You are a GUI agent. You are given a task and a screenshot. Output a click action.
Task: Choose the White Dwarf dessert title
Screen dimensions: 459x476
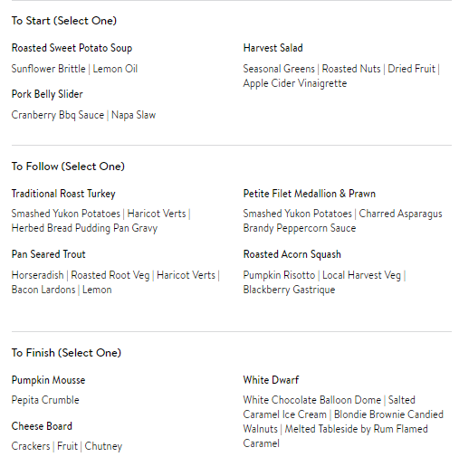pyautogui.click(x=271, y=380)
